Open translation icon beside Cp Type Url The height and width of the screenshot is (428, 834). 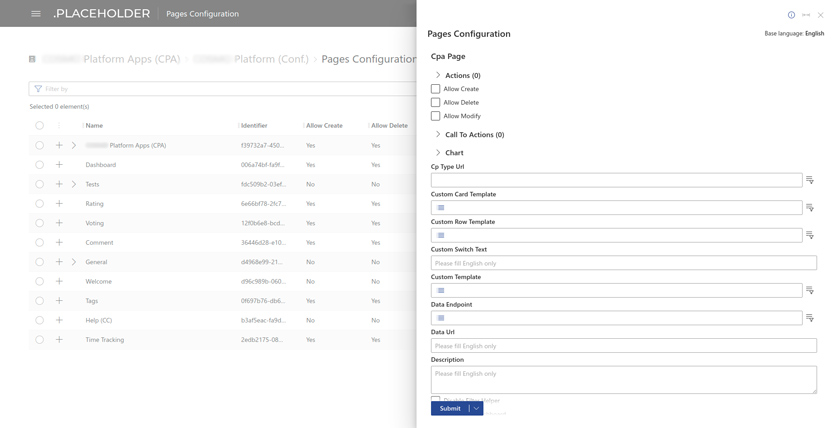(810, 180)
